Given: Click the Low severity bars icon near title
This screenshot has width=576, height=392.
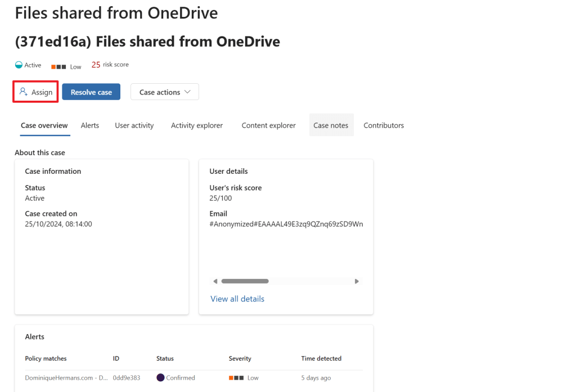Looking at the screenshot, I should [x=59, y=66].
